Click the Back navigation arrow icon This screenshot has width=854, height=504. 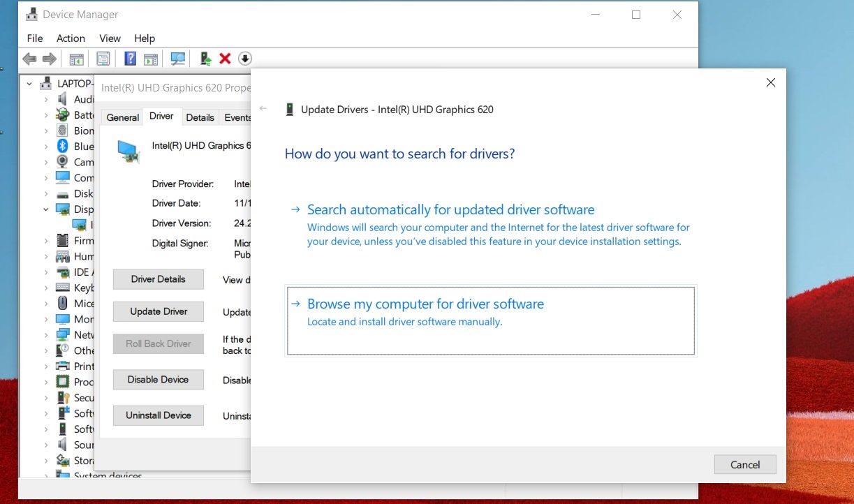(29, 59)
